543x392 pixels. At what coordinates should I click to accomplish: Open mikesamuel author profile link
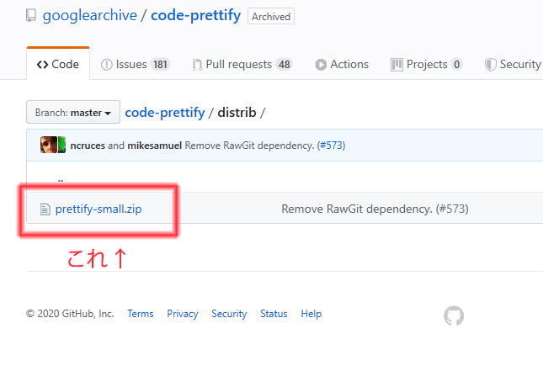154,146
